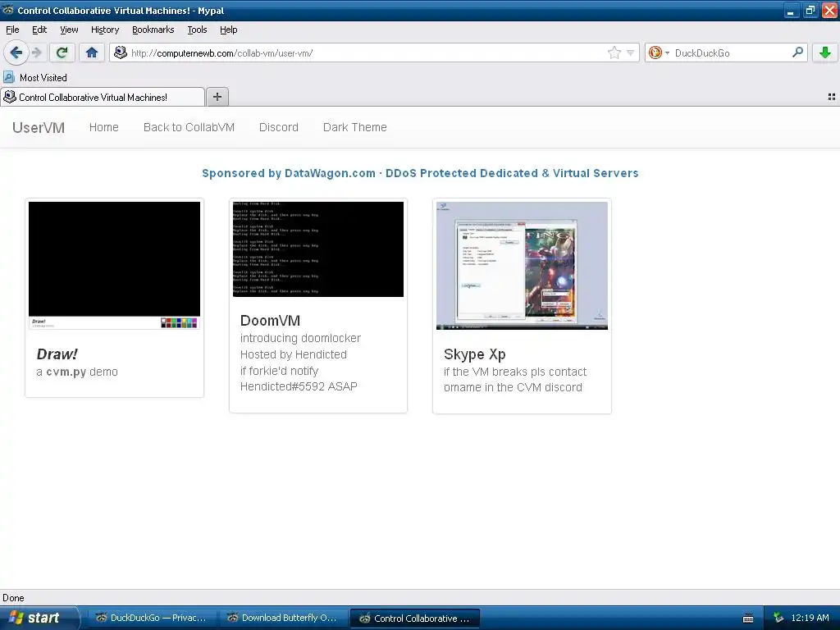
Task: Open the URL history dropdown arrow
Action: 631,52
